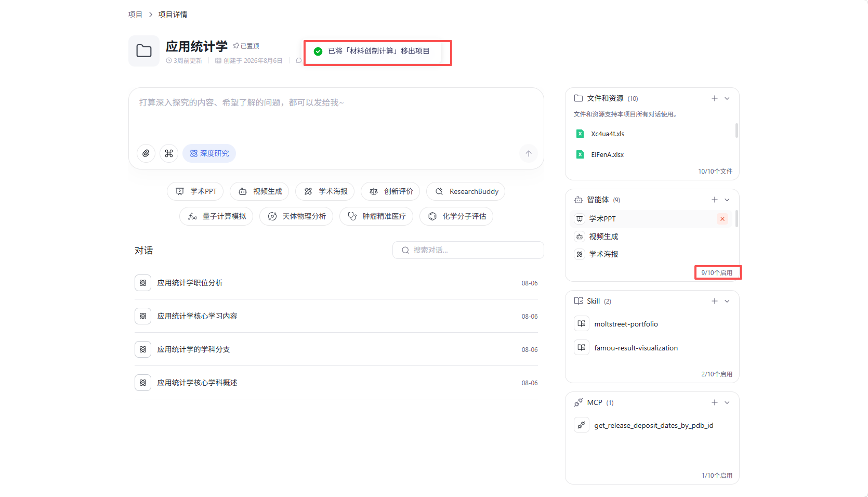Screen dimensions: 868x497
Task: Add a file with 文件和资源 plus icon
Action: pyautogui.click(x=715, y=98)
